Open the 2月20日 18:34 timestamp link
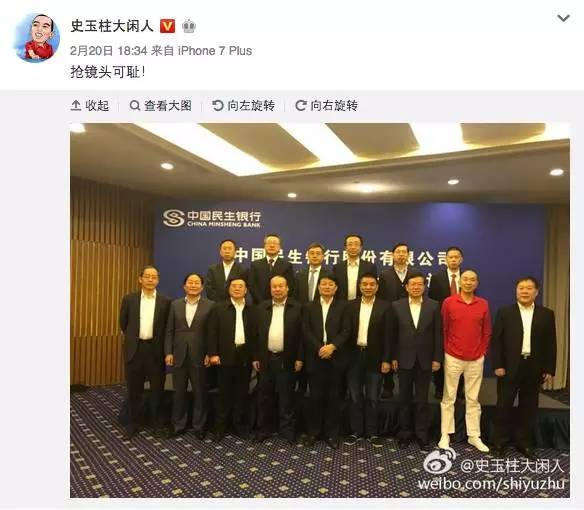584x510 pixels. click(109, 51)
